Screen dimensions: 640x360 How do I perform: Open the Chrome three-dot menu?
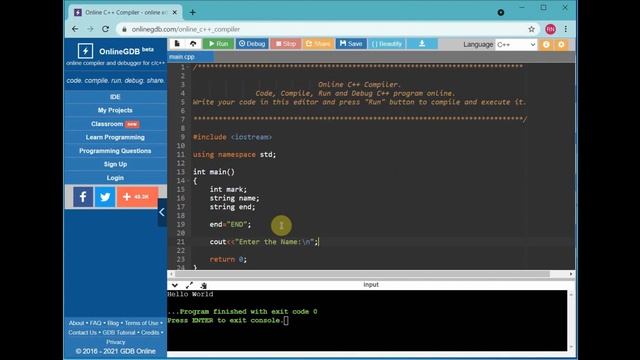(566, 29)
